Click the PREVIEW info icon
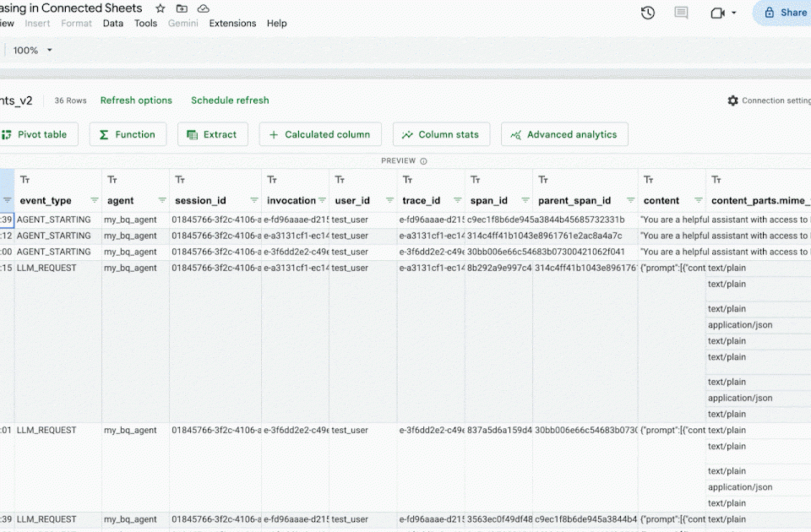Viewport: 811px width, 532px height. pyautogui.click(x=423, y=161)
